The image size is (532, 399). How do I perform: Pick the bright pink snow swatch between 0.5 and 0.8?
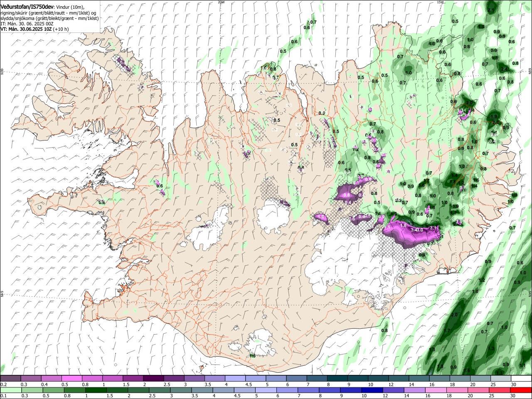pos(72,379)
